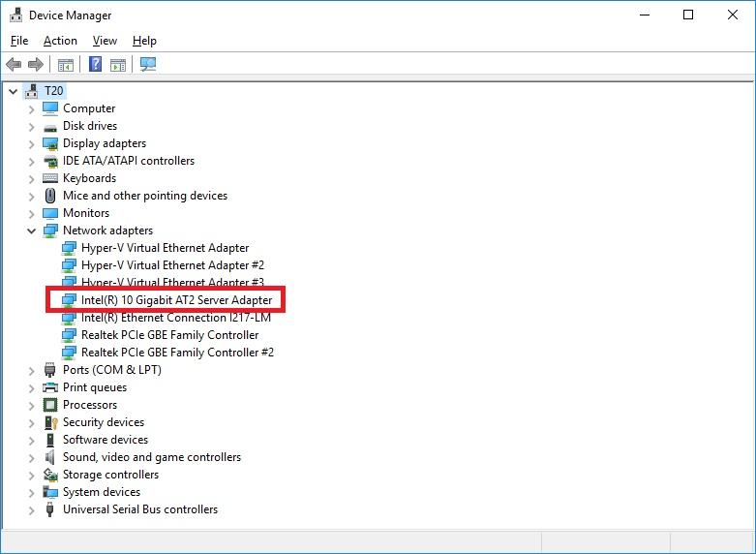Expand the Storage controllers node arrow
This screenshot has height=554, width=756.
pyautogui.click(x=32, y=475)
